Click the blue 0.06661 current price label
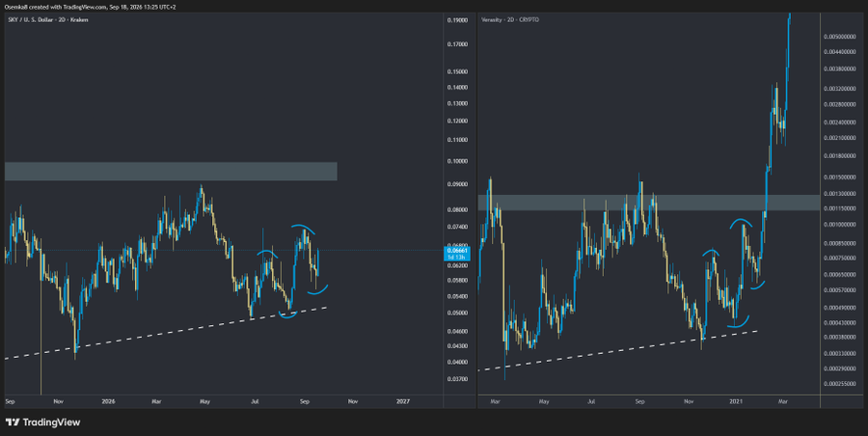Image resolution: width=868 pixels, height=436 pixels. (x=457, y=254)
